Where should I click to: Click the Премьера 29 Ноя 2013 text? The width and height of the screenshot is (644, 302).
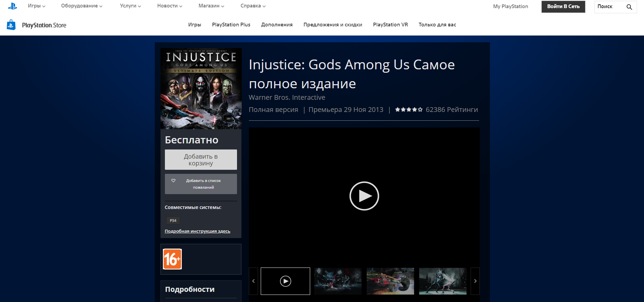(x=346, y=110)
